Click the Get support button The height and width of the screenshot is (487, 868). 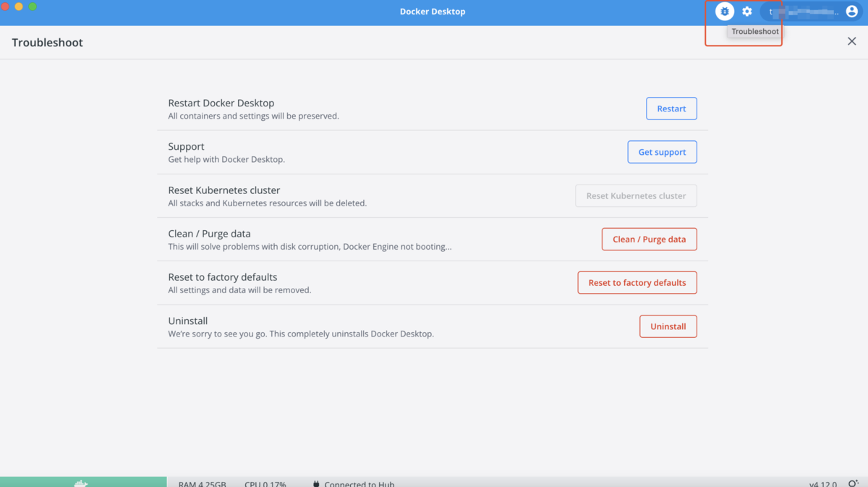click(662, 152)
